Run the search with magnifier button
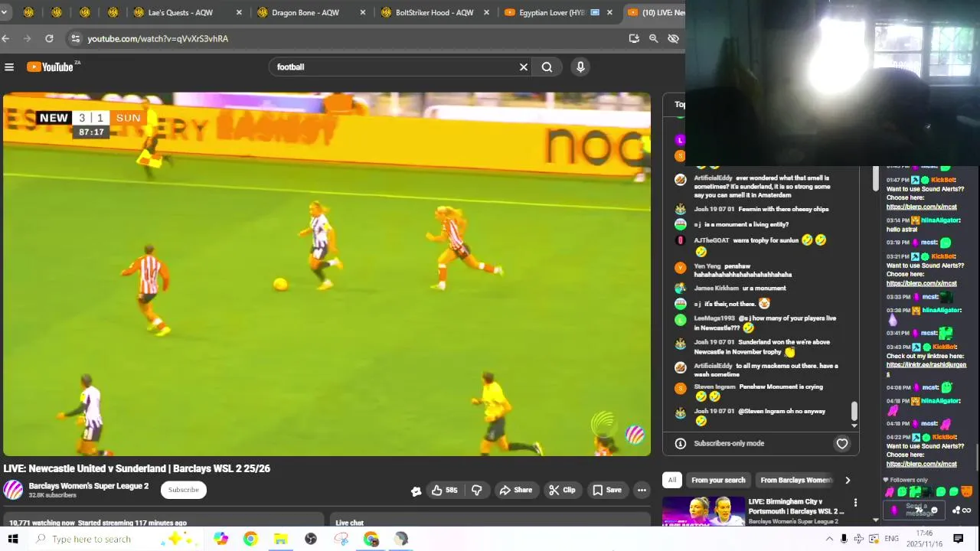The height and width of the screenshot is (551, 980). tap(547, 67)
